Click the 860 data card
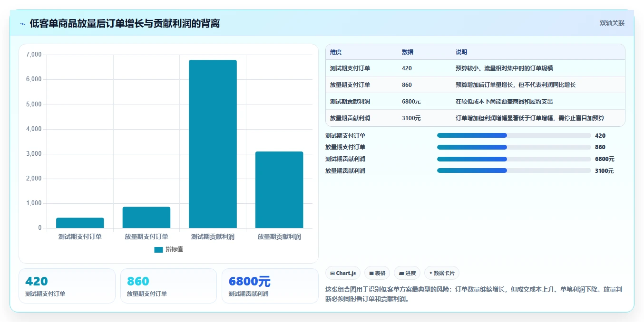644x322 pixels. 168,286
